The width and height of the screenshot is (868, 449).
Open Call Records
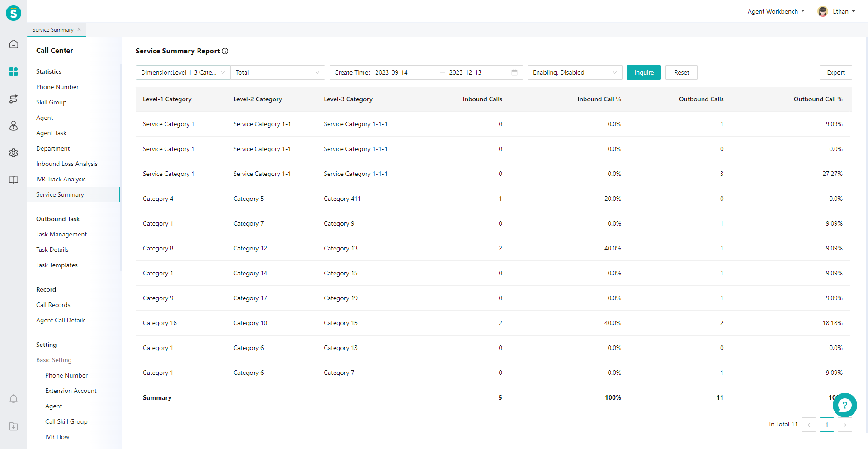point(53,305)
